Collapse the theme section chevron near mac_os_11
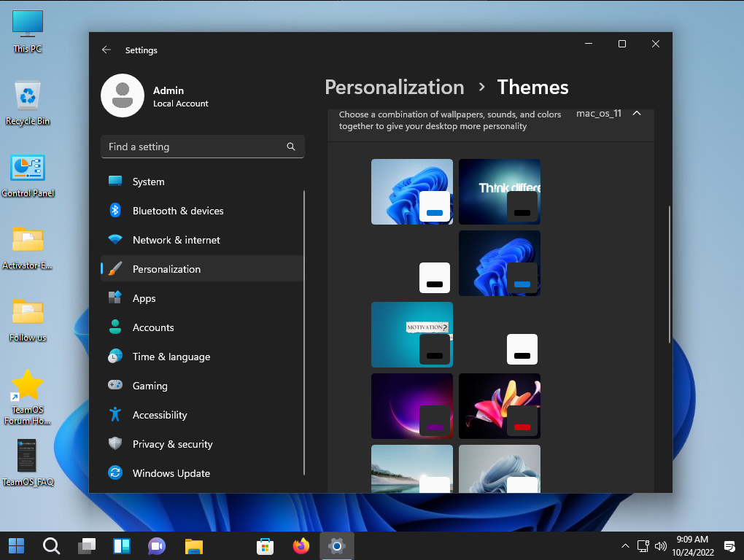This screenshot has width=744, height=560. (637, 114)
